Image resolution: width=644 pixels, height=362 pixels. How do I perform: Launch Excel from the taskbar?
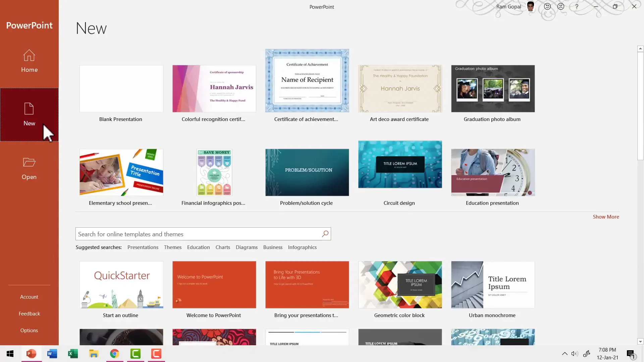(x=73, y=354)
